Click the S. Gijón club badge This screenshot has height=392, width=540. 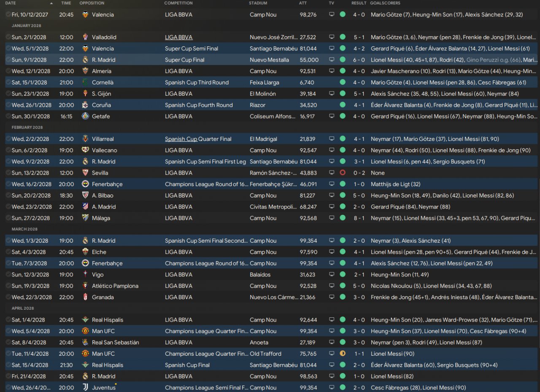(x=85, y=94)
